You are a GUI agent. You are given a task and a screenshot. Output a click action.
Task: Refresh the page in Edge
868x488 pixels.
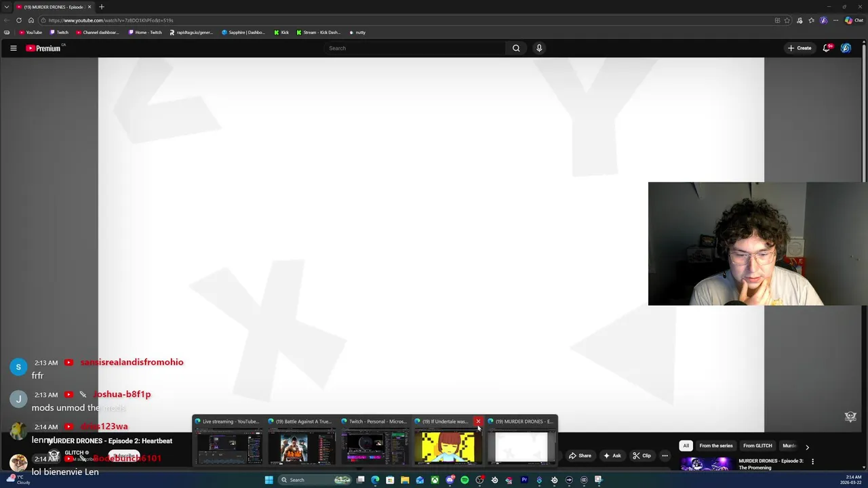click(x=19, y=20)
